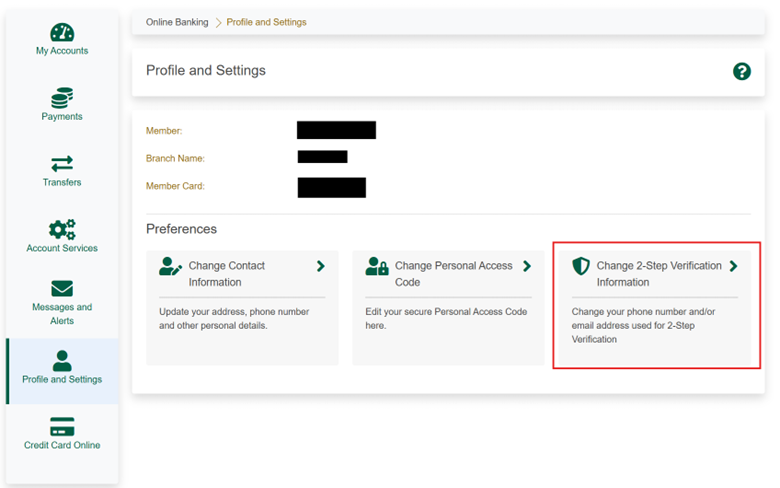Expand the Change Contact Information chevron arrow

pyautogui.click(x=321, y=266)
